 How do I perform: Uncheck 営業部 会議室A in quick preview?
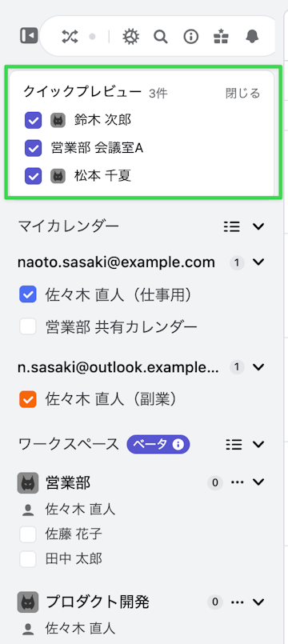(34, 148)
